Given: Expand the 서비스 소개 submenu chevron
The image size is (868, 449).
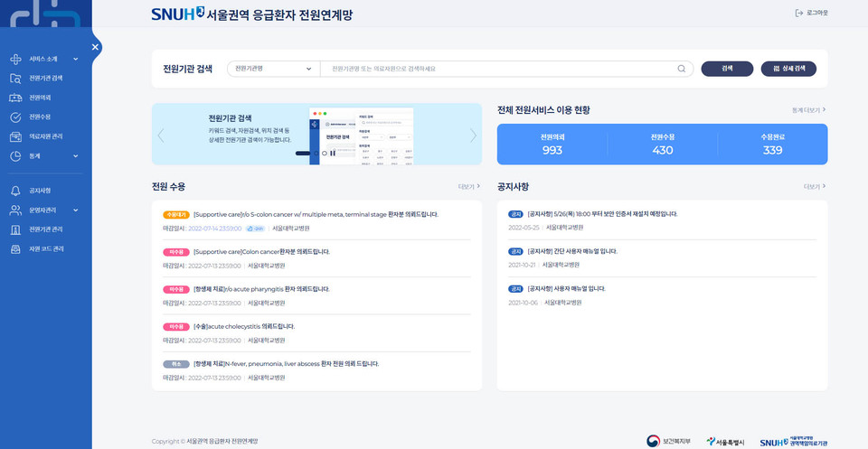Looking at the screenshot, I should 76,59.
